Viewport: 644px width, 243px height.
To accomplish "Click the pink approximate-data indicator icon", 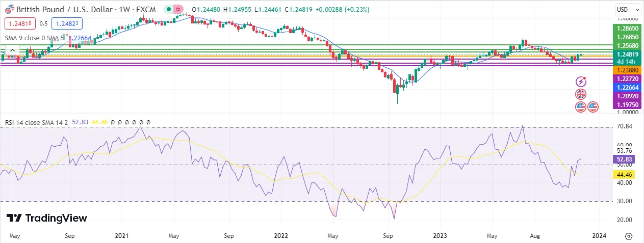I will tap(178, 10).
